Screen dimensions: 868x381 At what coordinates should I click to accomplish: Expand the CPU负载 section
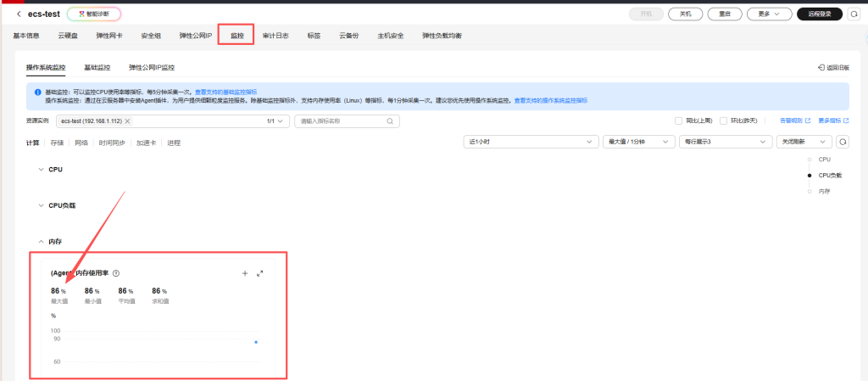42,205
